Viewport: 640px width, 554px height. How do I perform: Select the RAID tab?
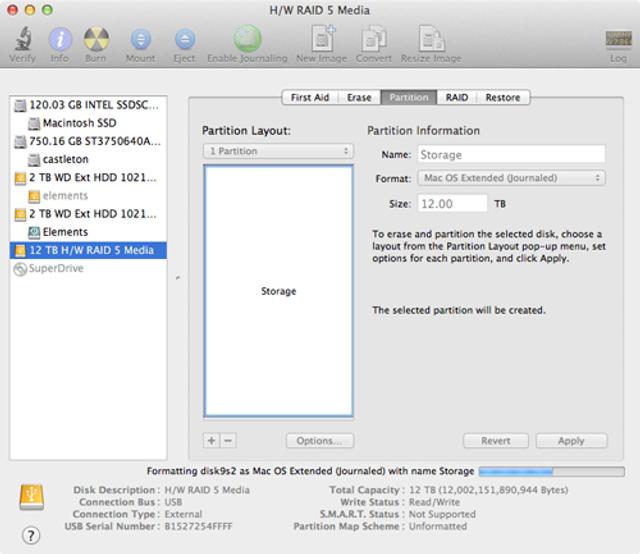tap(456, 98)
